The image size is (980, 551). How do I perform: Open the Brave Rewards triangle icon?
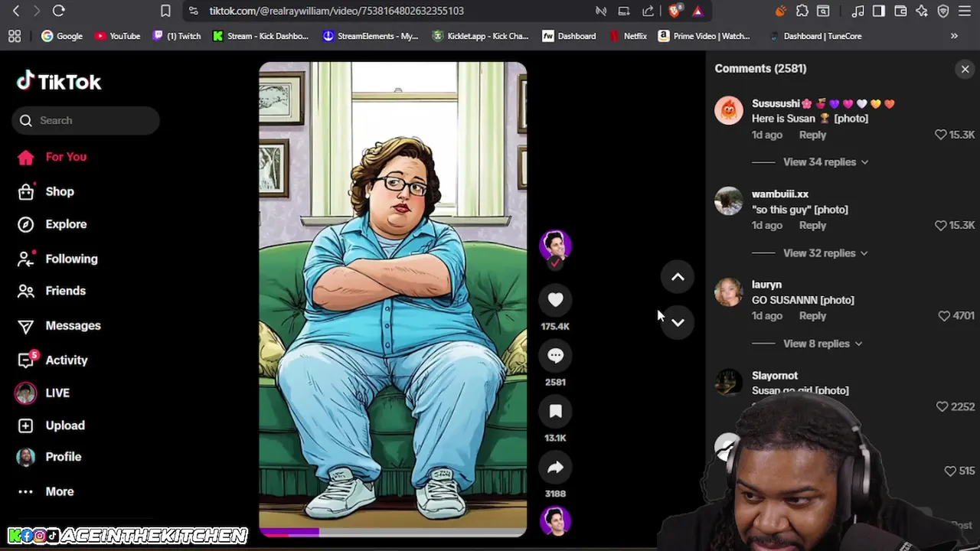click(697, 11)
